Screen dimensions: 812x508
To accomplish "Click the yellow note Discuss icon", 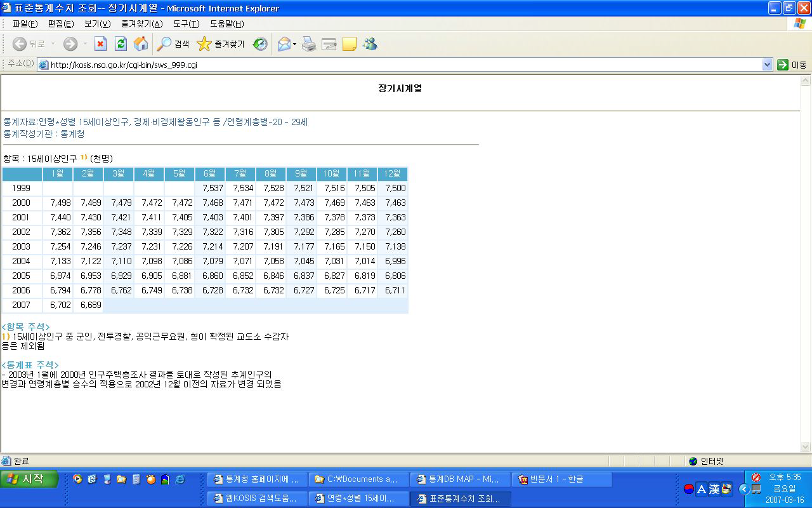I will 349,44.
